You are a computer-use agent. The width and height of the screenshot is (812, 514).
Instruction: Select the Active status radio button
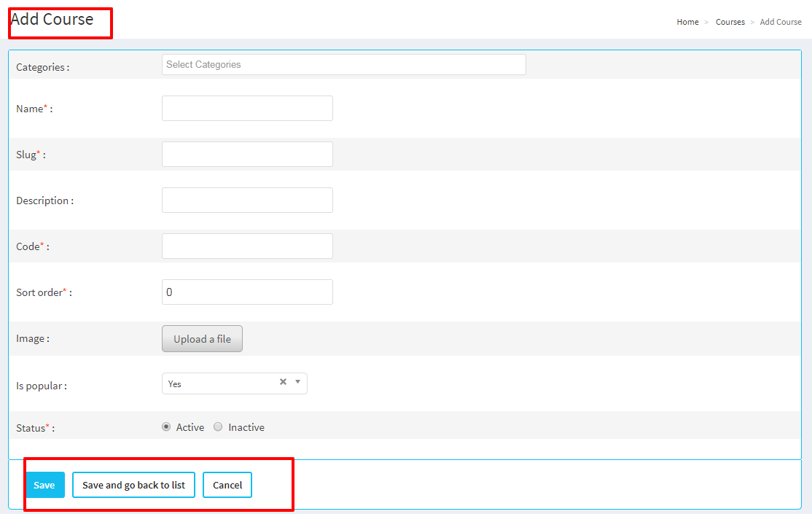pos(166,427)
